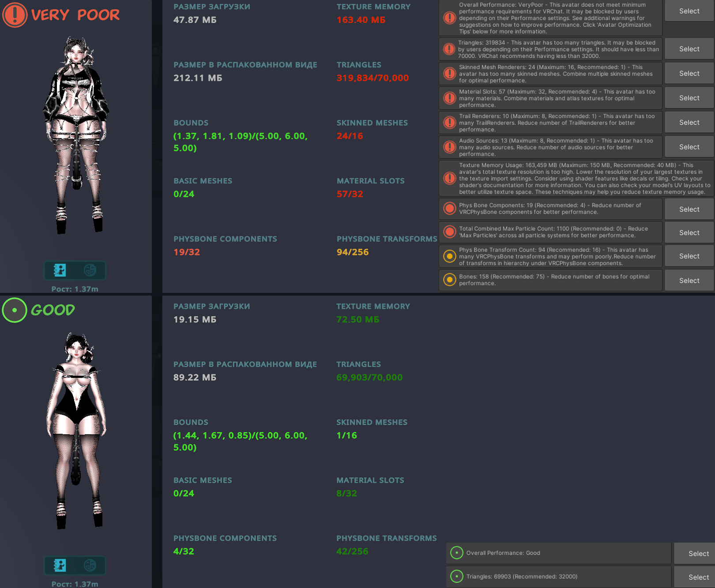Select the Material Slots 57 warning
This screenshot has width=715, height=588.
click(689, 98)
